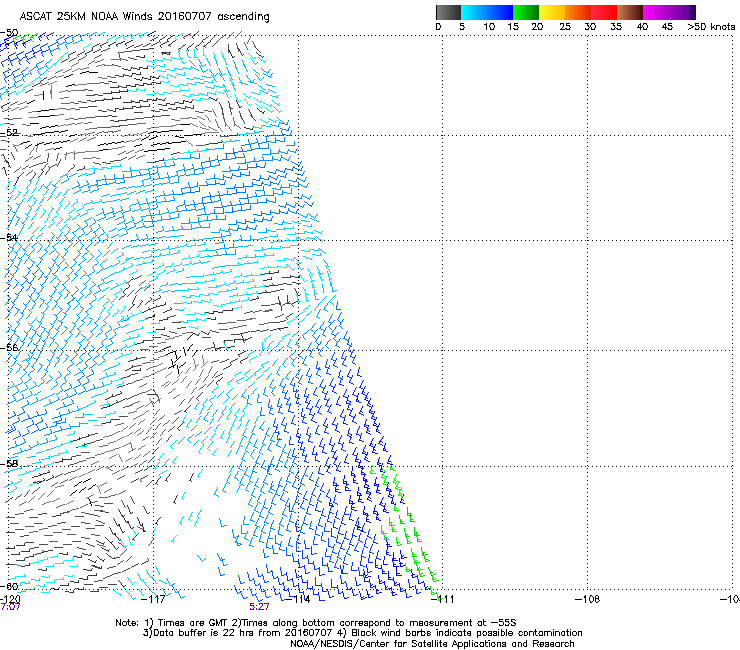
Task: Click the -111 longitude label
Action: pyautogui.click(x=442, y=599)
